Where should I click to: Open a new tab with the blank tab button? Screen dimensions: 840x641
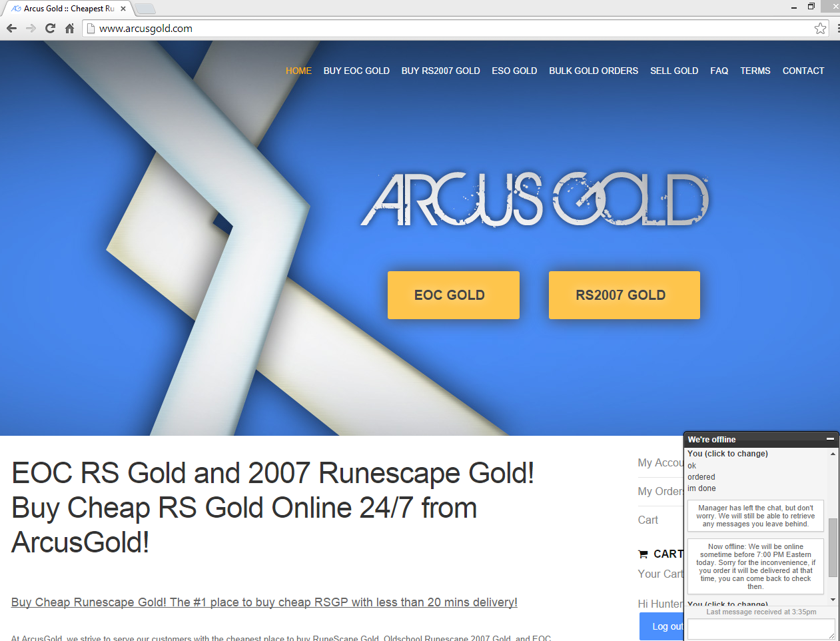click(145, 9)
